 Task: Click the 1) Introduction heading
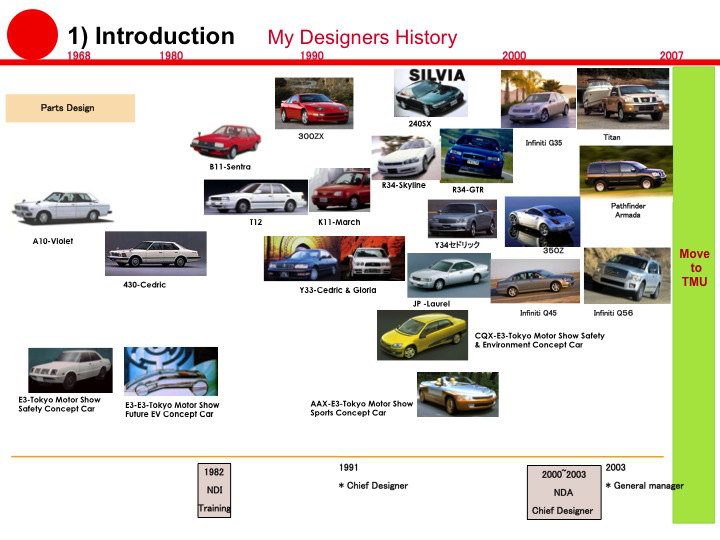click(151, 36)
